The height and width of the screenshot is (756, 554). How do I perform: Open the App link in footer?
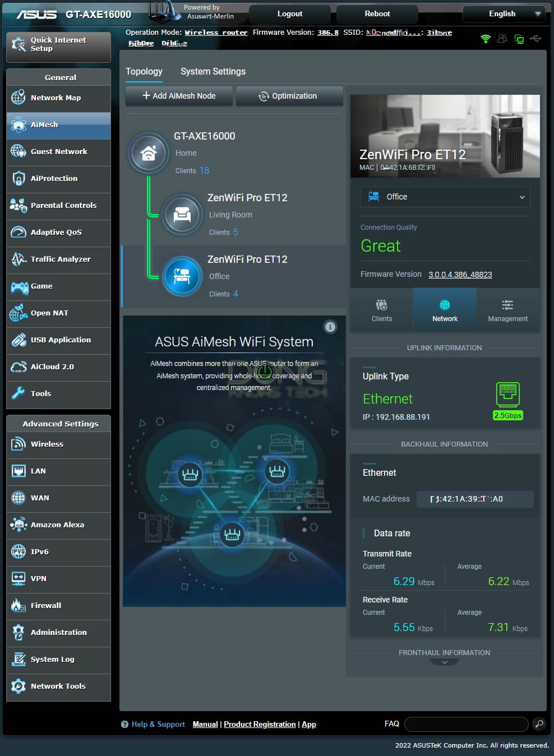click(x=309, y=724)
